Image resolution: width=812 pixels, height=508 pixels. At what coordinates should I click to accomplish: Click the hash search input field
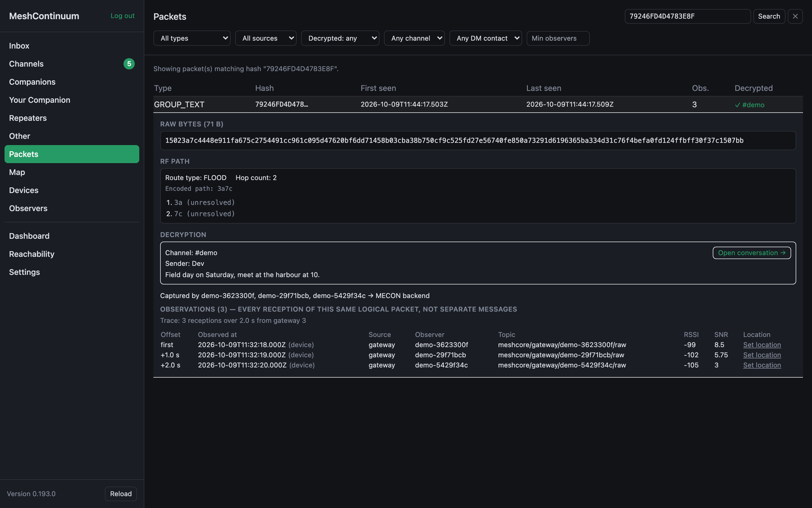tap(687, 16)
